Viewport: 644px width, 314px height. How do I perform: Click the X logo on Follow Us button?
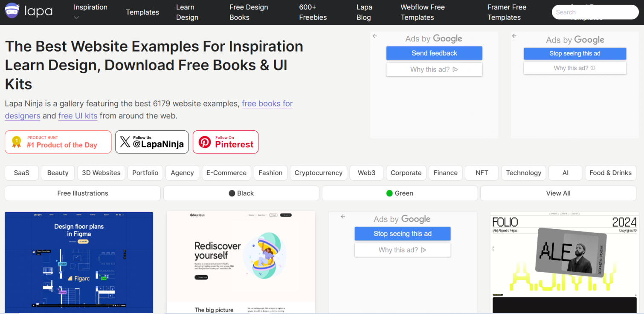pos(125,142)
